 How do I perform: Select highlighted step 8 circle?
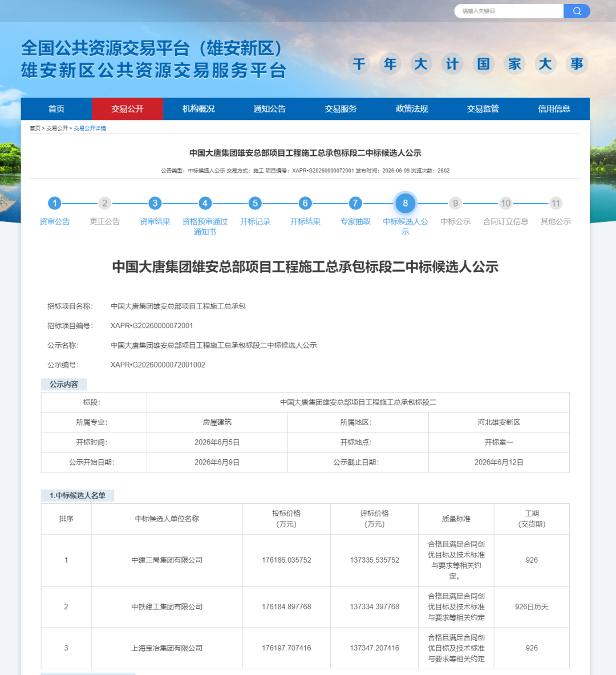tap(405, 203)
